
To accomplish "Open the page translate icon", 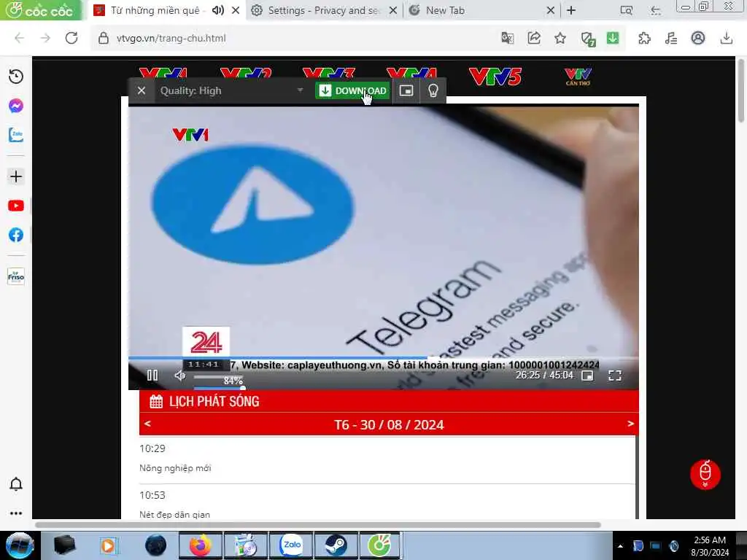I will tap(508, 38).
